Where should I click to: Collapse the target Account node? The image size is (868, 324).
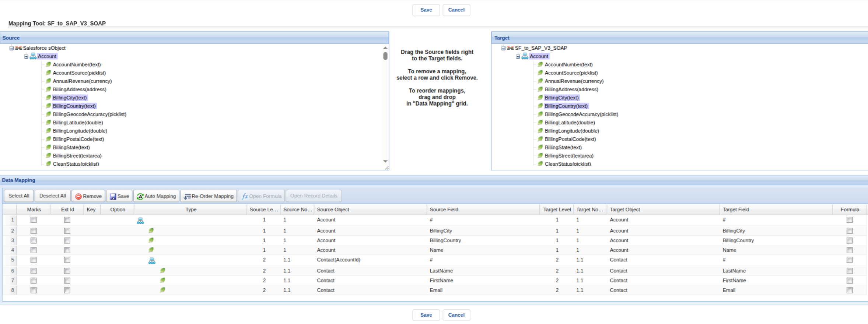(518, 56)
